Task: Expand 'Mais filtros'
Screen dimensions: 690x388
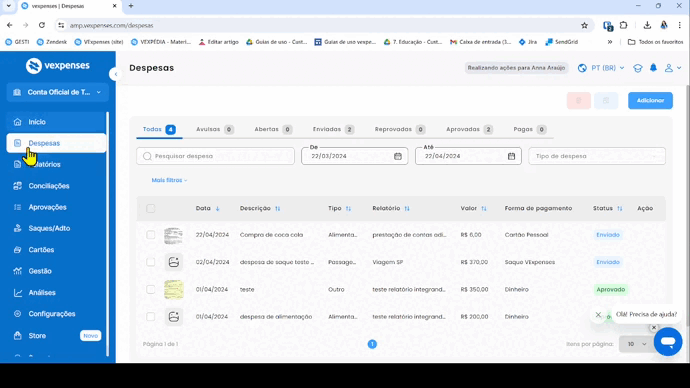Action: (x=169, y=180)
